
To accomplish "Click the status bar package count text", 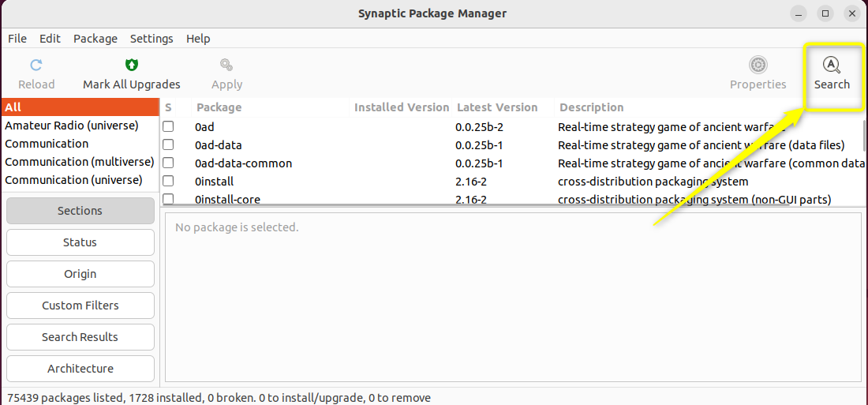I will [x=219, y=397].
